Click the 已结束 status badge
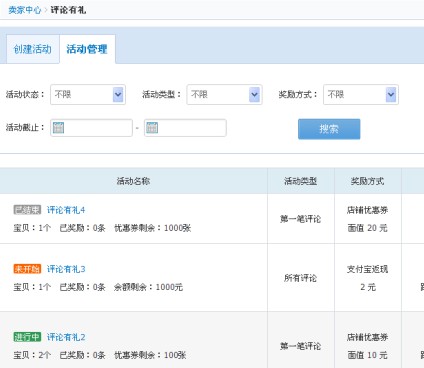424x368 pixels. click(x=27, y=210)
